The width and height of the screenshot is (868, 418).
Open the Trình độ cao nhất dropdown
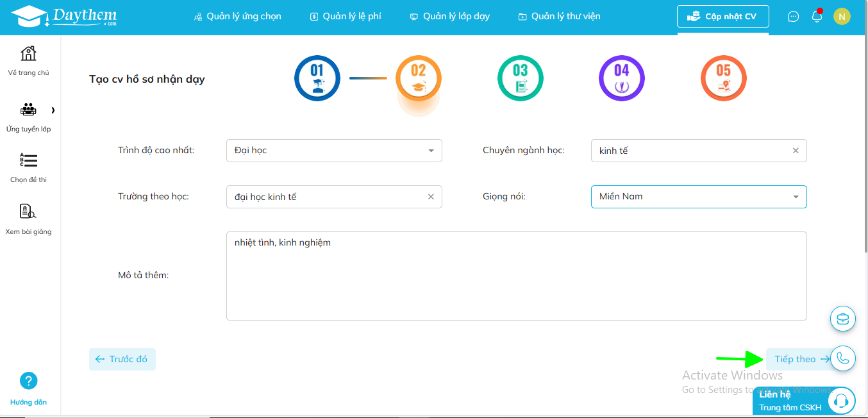(x=334, y=151)
